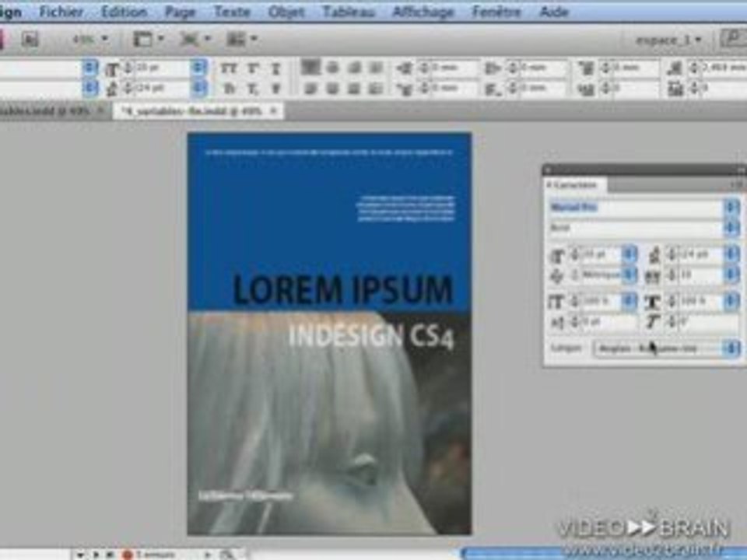Open the Langue dropdown in Caractère panel
Screen dimensions: 747x560
[x=666, y=348]
